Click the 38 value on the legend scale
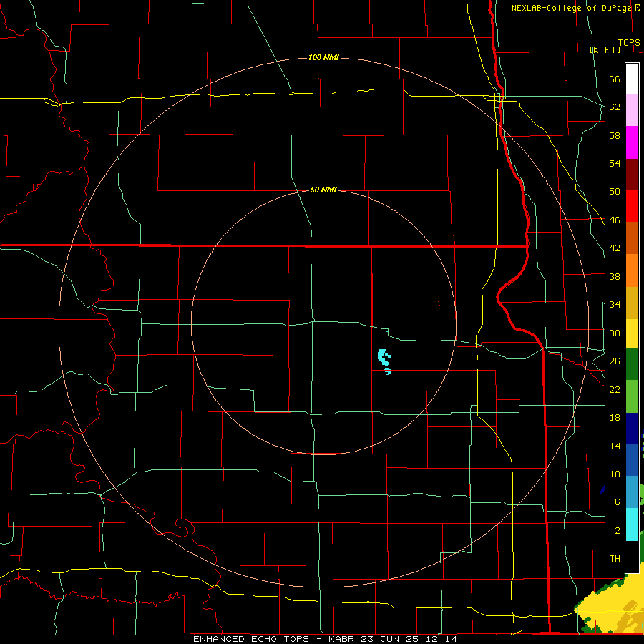Screen dimensions: 644x644 615,276
